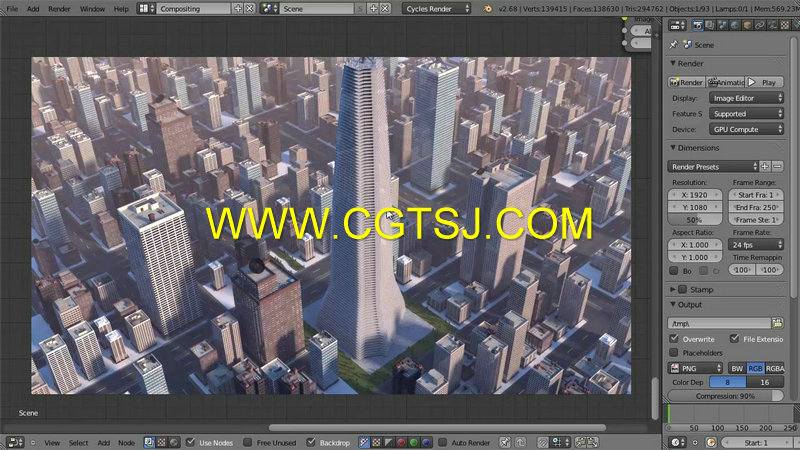Viewport: 800px width, 450px height.
Task: Open the Texture checkerboard properties tab
Action: point(785,25)
